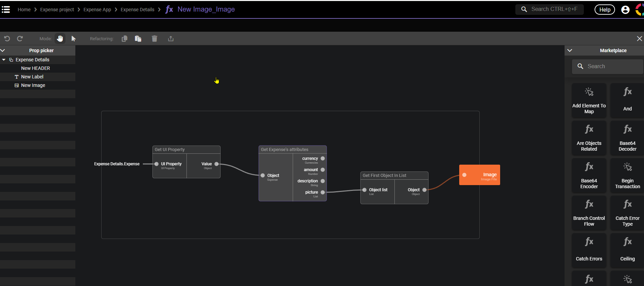Screen dimensions: 644x286
Task: Click the orange Image output node
Action: (479, 175)
